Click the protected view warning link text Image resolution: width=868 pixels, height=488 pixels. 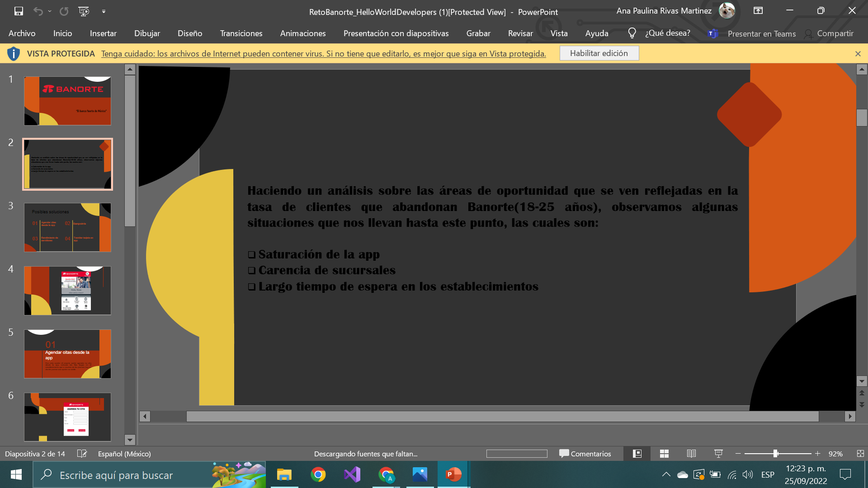(323, 54)
